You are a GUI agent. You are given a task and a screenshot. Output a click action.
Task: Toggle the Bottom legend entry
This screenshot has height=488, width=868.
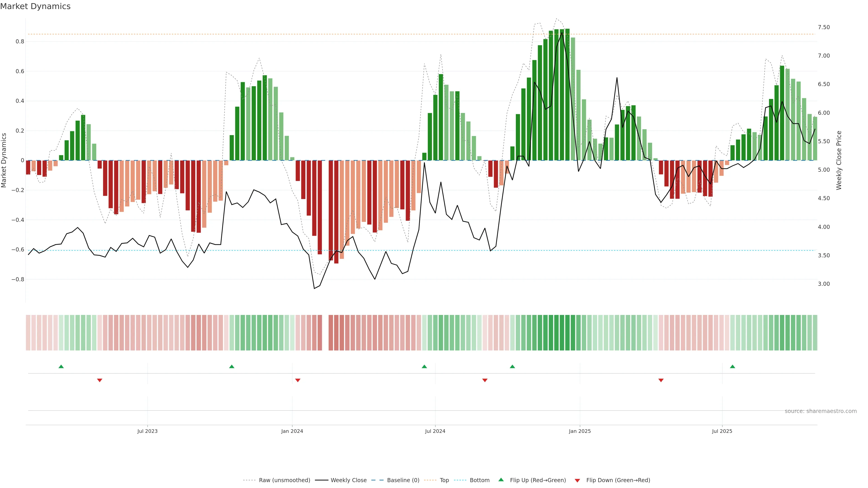pos(479,480)
